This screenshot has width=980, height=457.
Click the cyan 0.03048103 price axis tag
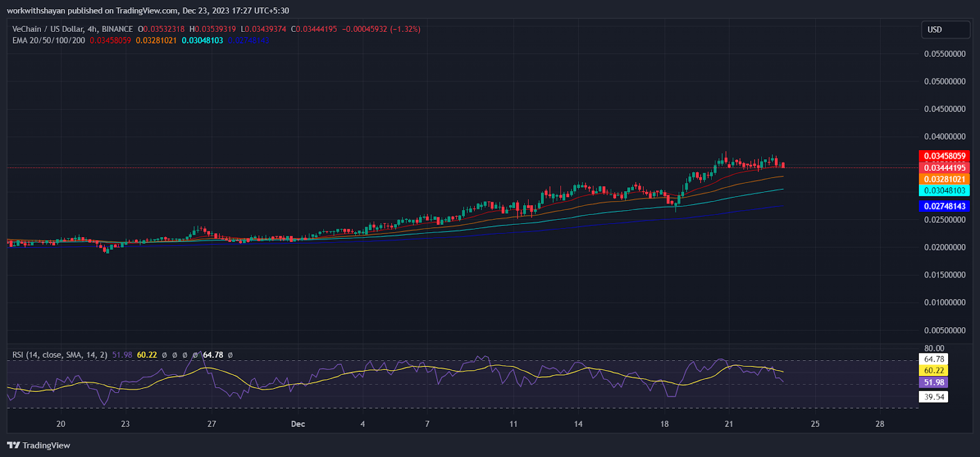(944, 191)
